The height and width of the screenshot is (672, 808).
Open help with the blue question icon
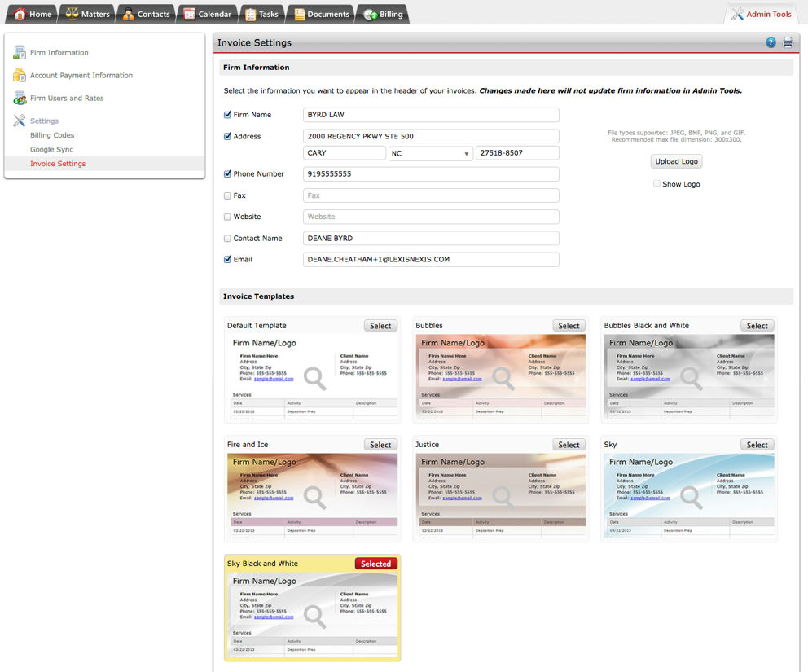771,43
